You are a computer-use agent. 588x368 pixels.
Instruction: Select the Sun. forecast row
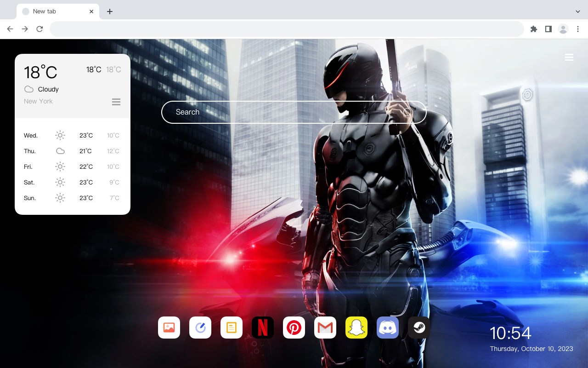pyautogui.click(x=73, y=198)
